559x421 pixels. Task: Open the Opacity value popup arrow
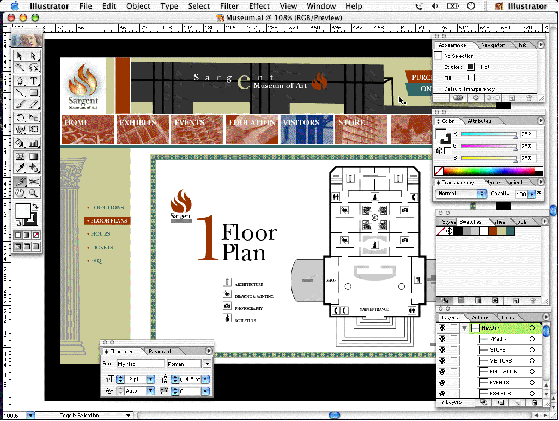(532, 194)
